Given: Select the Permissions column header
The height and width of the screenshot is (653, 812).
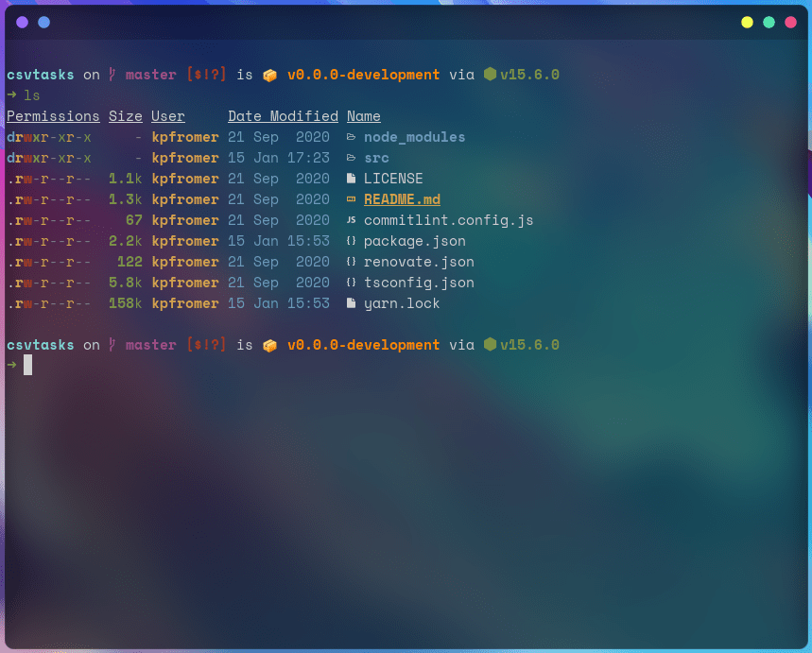Looking at the screenshot, I should pyautogui.click(x=53, y=116).
